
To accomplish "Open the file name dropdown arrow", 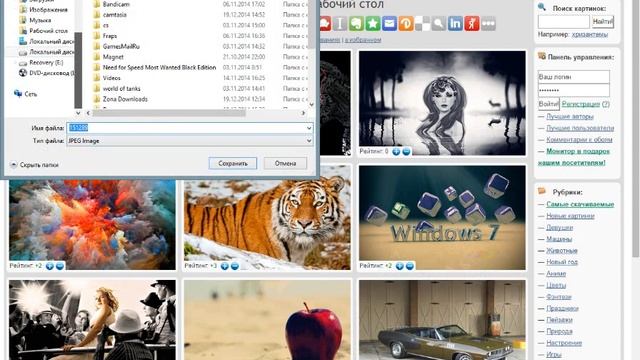I will click(x=309, y=128).
